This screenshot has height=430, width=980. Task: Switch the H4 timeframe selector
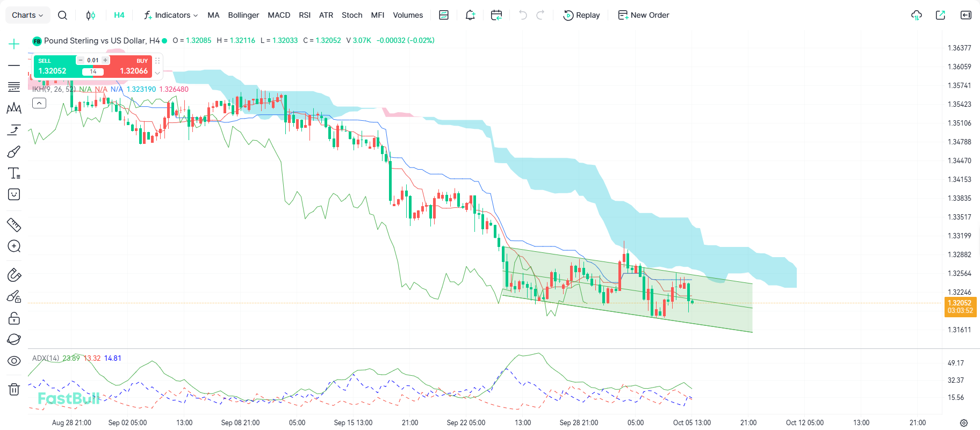[119, 15]
